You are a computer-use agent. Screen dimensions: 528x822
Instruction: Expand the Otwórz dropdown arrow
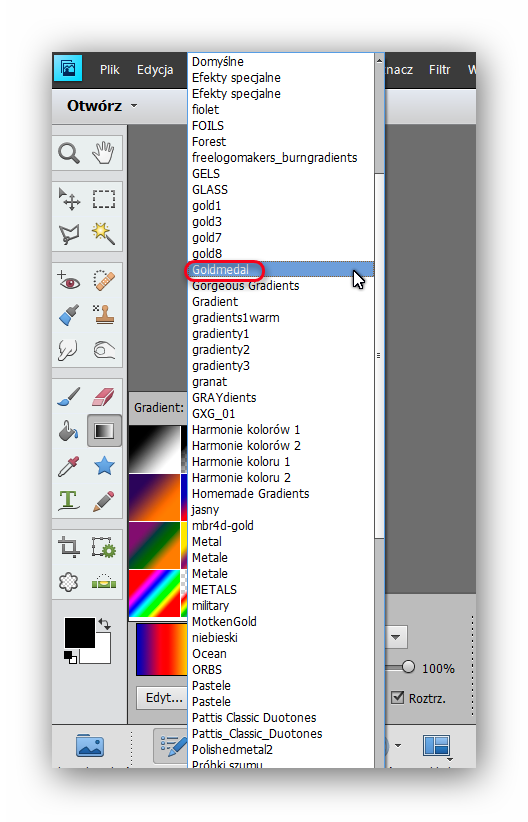(134, 106)
